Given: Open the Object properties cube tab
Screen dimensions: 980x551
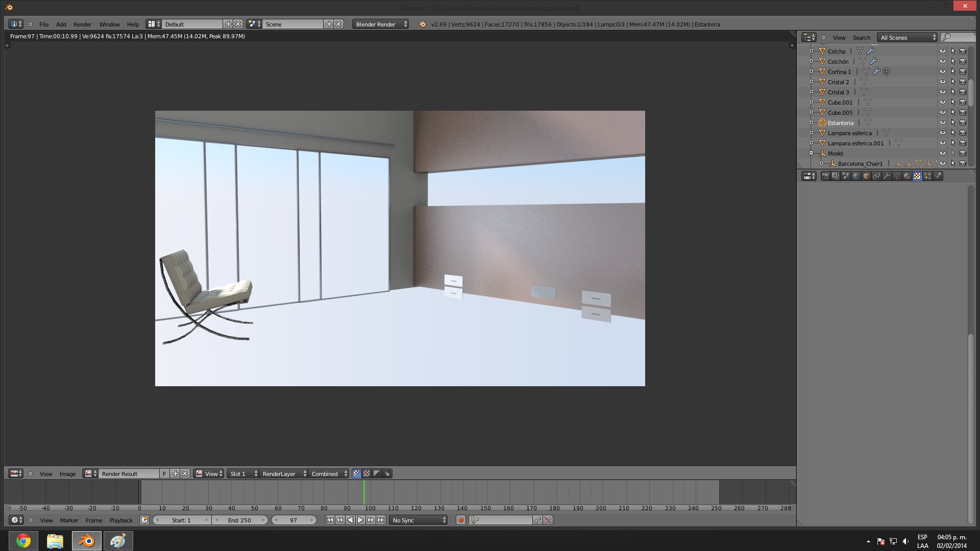Looking at the screenshot, I should (866, 176).
